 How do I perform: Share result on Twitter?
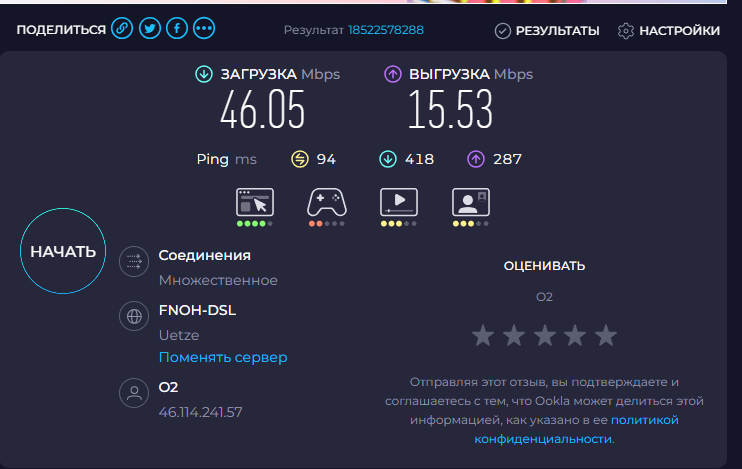coord(149,30)
